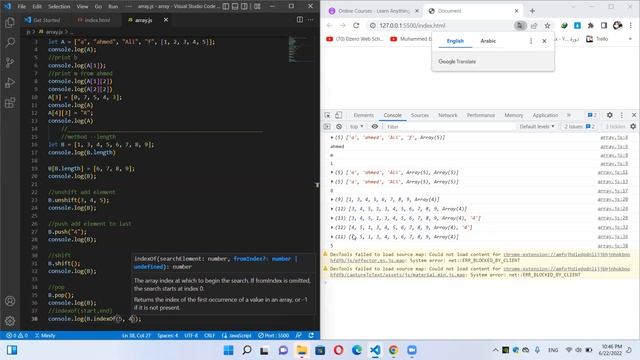Open the Default levels dropdown
Image resolution: width=640 pixels, height=360 pixels.
(537, 127)
